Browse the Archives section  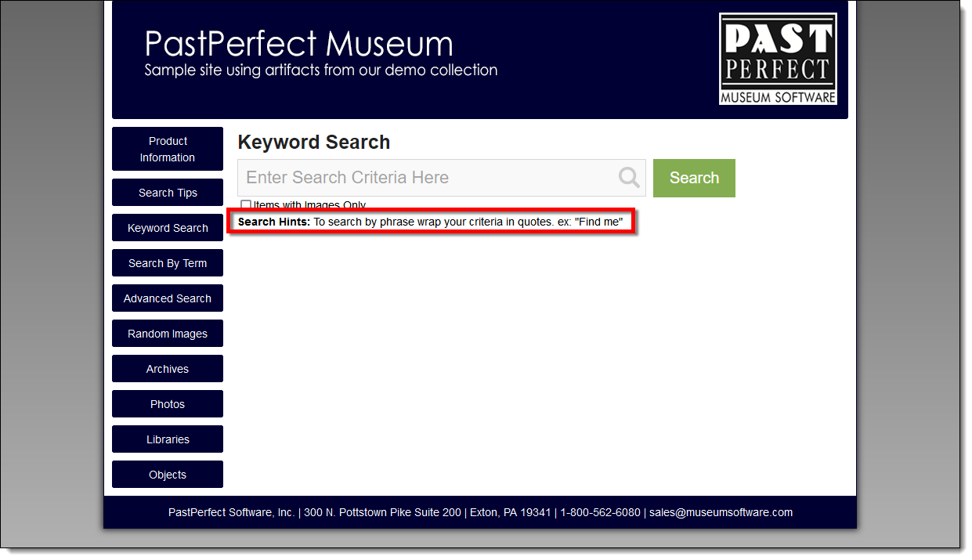coord(168,369)
